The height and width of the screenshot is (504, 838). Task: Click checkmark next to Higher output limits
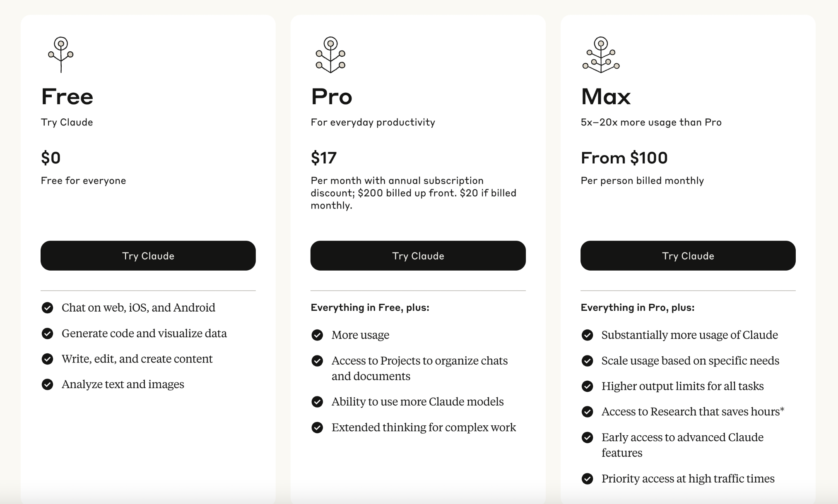tap(587, 386)
